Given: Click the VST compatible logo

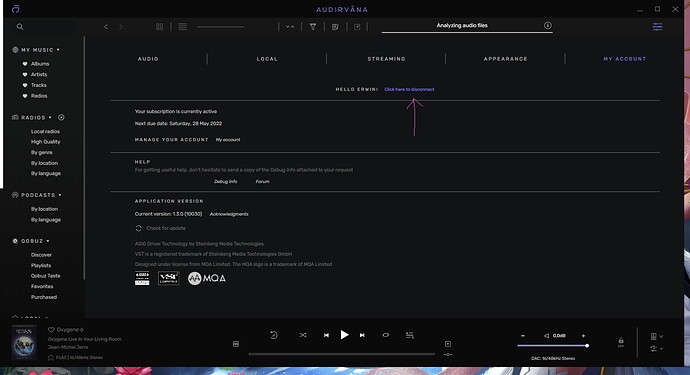Looking at the screenshot, I should tap(169, 278).
